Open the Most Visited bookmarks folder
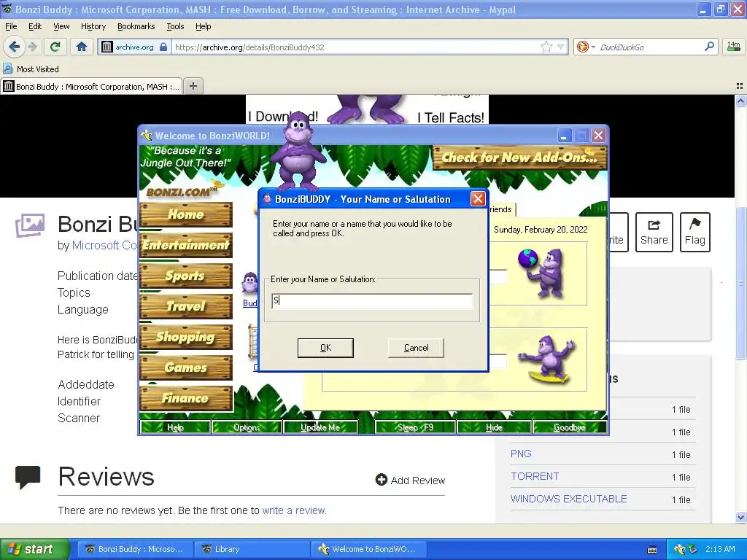This screenshot has height=560, width=747. pos(31,69)
